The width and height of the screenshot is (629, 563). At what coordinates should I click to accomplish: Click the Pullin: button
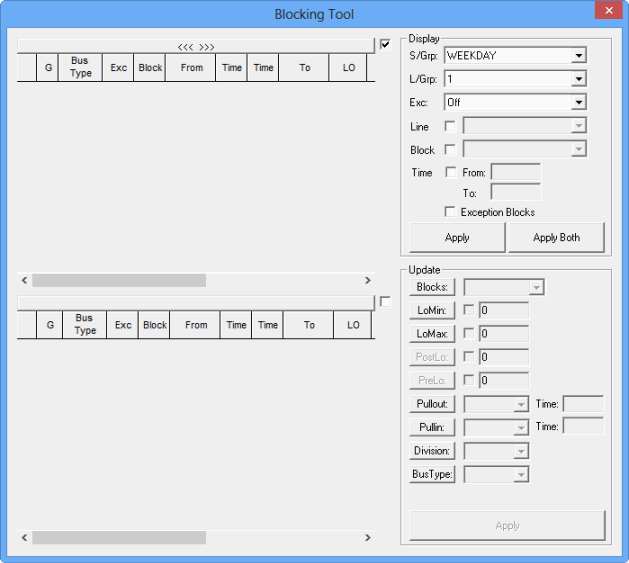(432, 427)
